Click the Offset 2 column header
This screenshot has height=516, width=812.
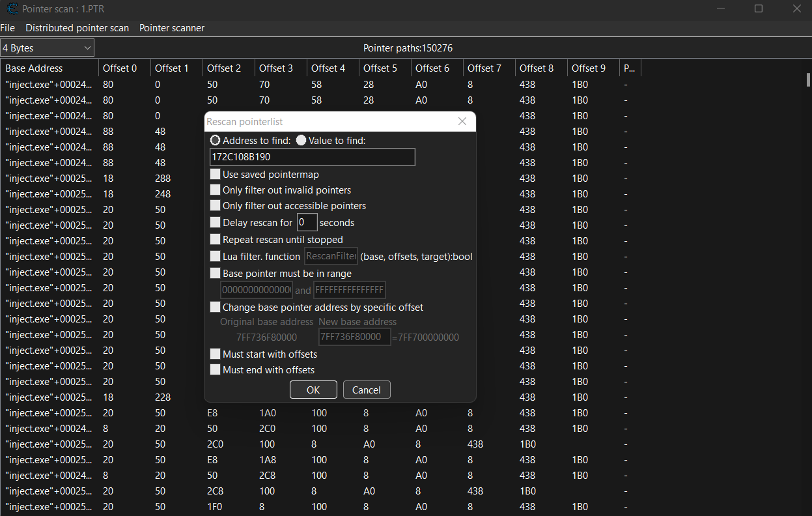pos(229,68)
